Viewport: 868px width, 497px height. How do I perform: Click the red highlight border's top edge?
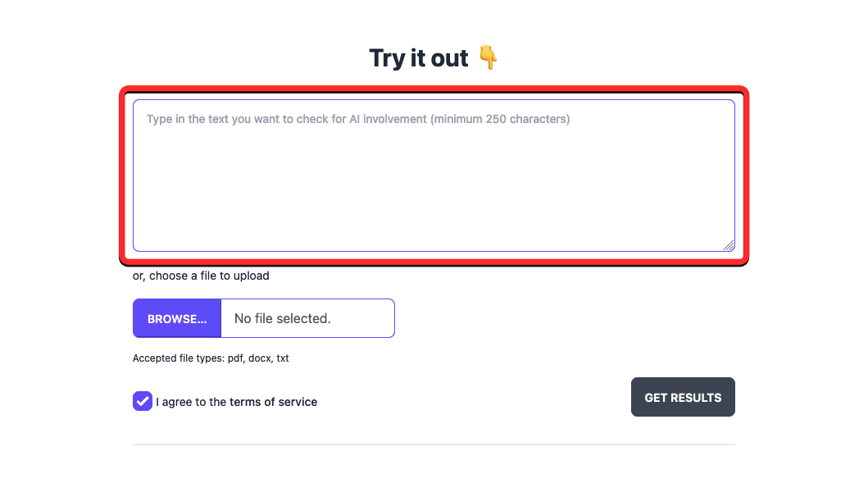tap(434, 89)
